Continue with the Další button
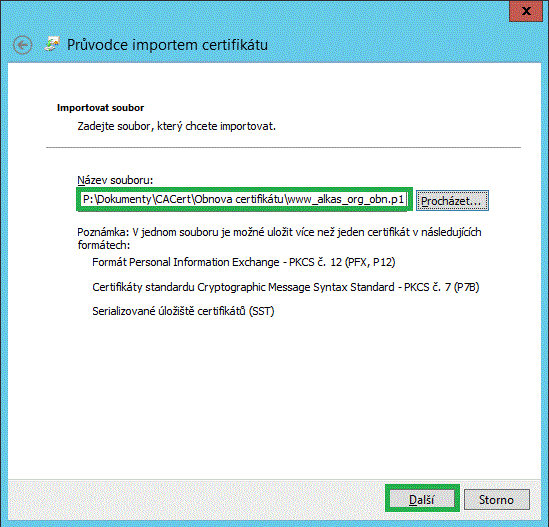The width and height of the screenshot is (549, 527). [x=422, y=499]
